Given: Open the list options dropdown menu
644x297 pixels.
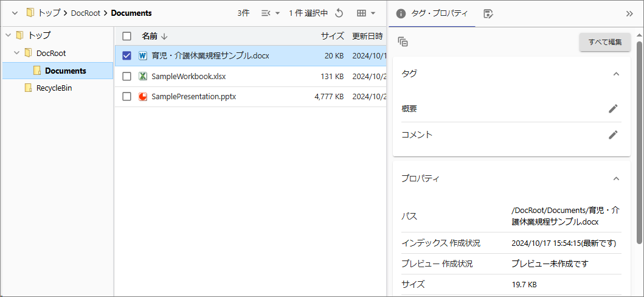Looking at the screenshot, I should click(270, 13).
